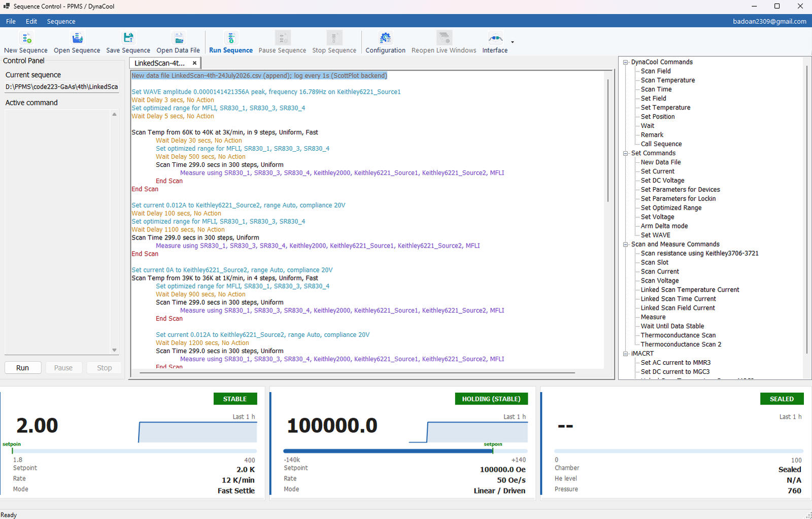Select Scan Temperature command in tree

[x=668, y=80]
